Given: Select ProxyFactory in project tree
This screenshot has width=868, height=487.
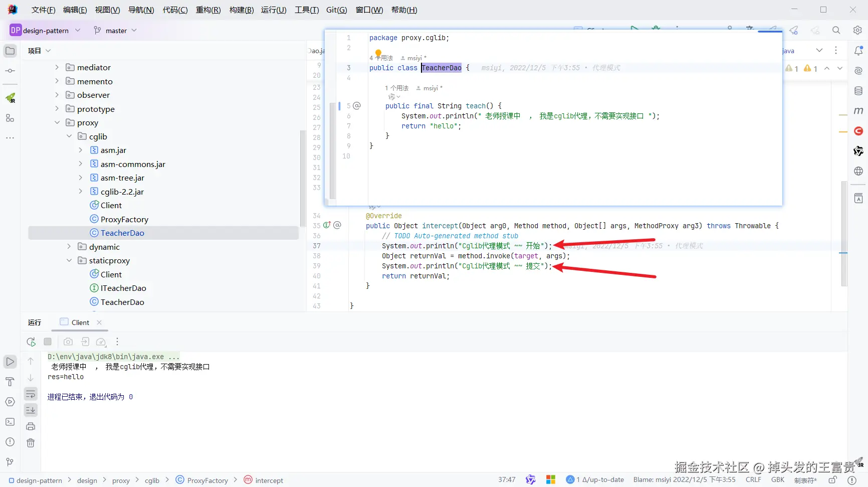Looking at the screenshot, I should (124, 219).
